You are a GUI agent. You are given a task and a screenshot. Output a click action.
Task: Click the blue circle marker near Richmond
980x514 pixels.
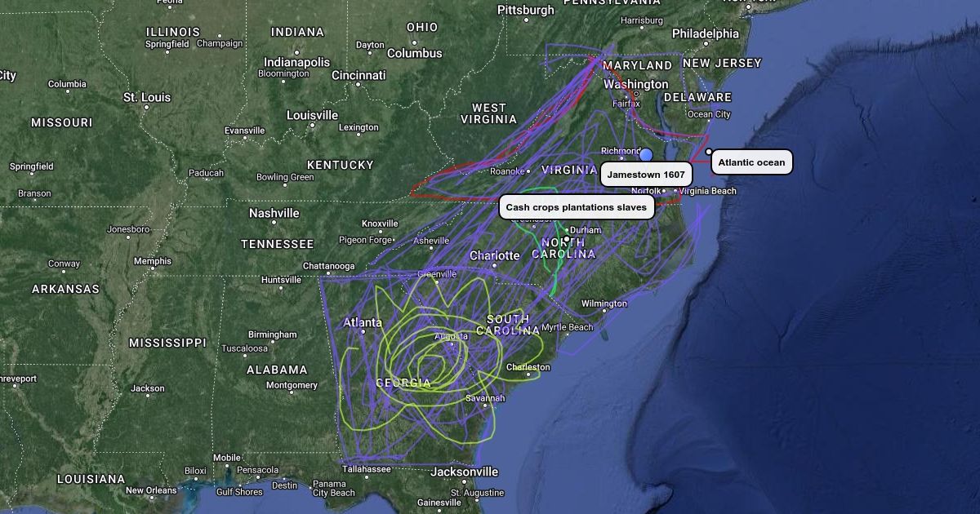(x=646, y=154)
